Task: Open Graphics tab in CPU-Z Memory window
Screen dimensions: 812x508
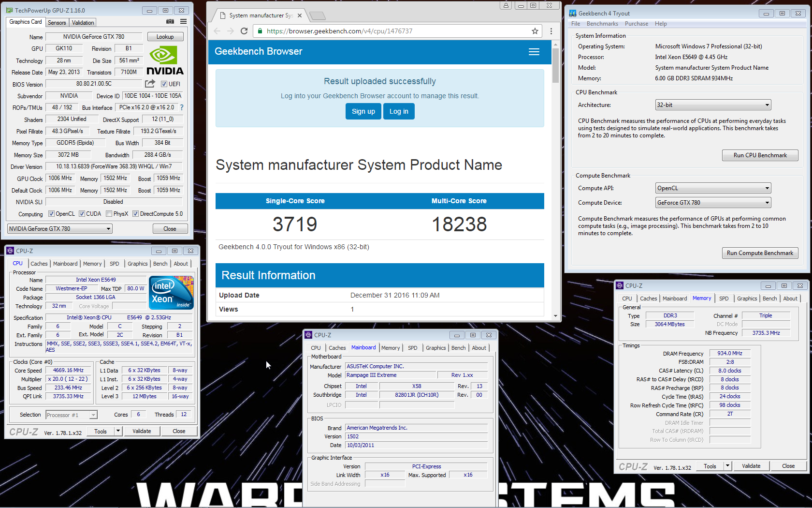Action: coord(747,299)
